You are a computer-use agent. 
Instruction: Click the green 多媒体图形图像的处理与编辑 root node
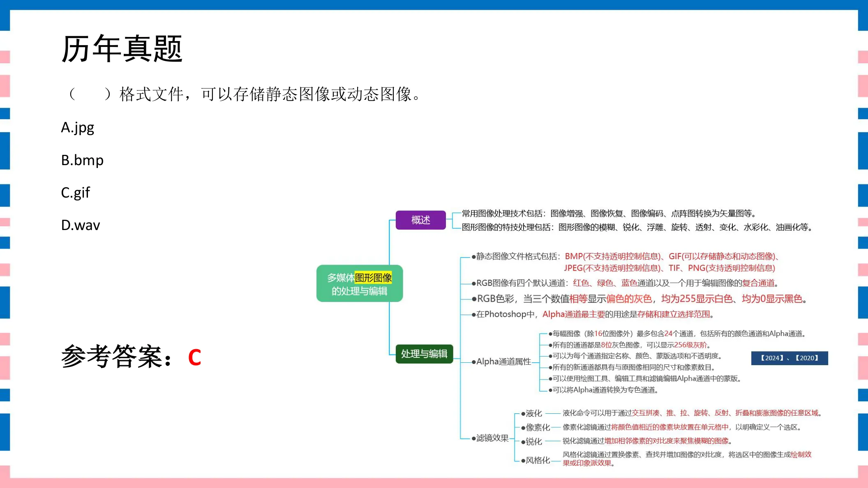(x=360, y=284)
